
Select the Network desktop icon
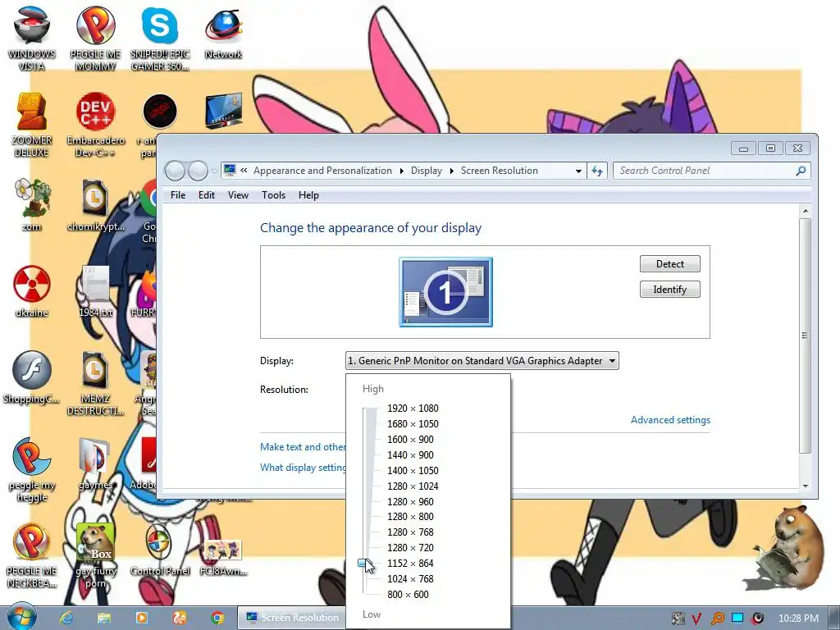(x=223, y=33)
